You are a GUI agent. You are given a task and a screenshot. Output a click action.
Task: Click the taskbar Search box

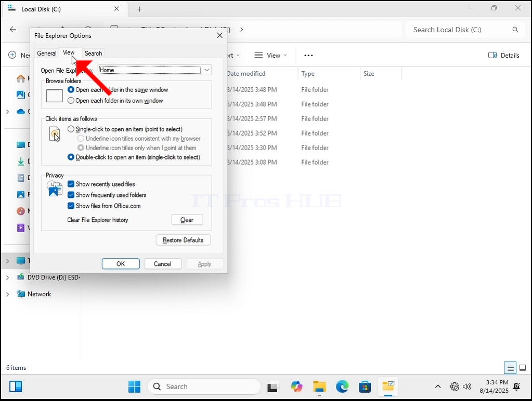[x=204, y=387]
